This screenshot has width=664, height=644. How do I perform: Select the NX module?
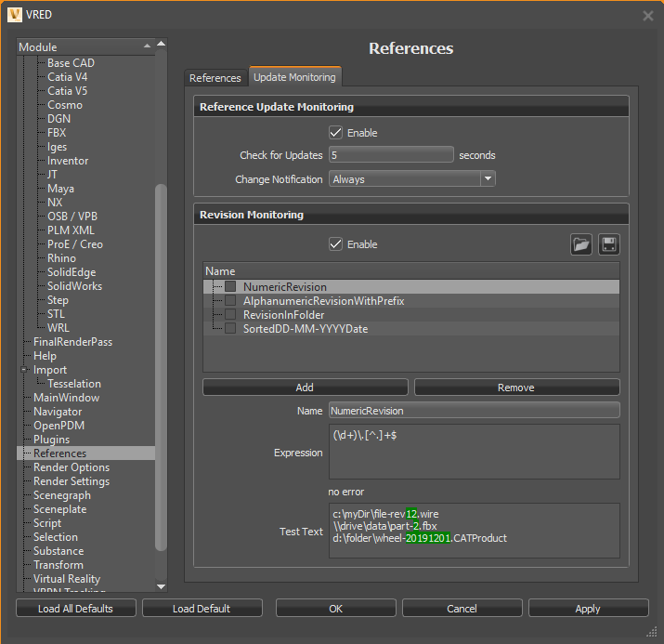(x=55, y=203)
